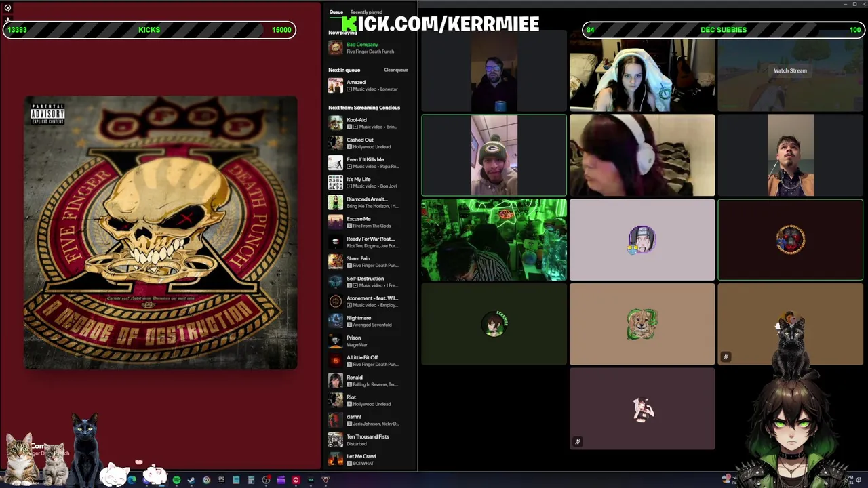The width and height of the screenshot is (868, 488).
Task: Select Even If It Kills Me track
Action: click(370, 163)
